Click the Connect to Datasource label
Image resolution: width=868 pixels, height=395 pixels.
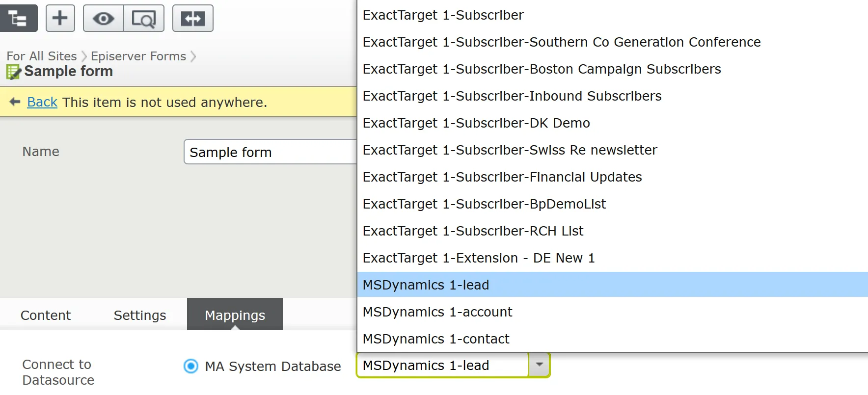[58, 372]
